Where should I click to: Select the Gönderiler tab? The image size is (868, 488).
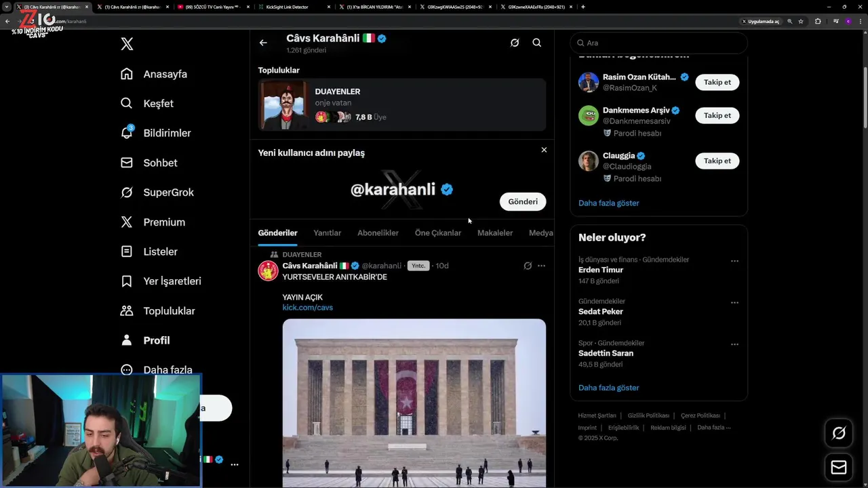[277, 232]
